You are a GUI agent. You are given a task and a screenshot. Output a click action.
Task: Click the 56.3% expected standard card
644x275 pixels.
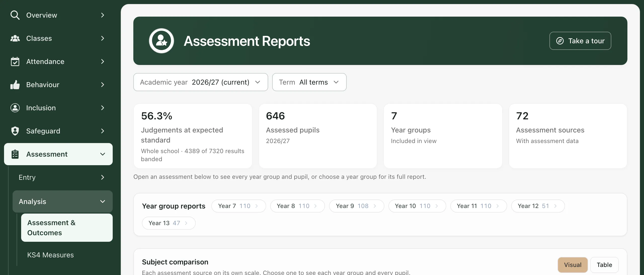(x=193, y=136)
